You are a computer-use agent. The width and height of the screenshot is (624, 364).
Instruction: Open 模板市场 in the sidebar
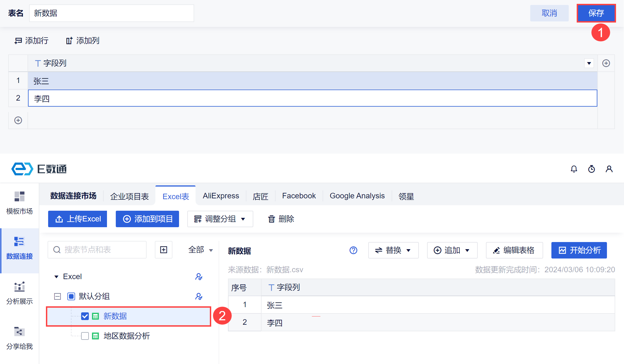coord(19,203)
